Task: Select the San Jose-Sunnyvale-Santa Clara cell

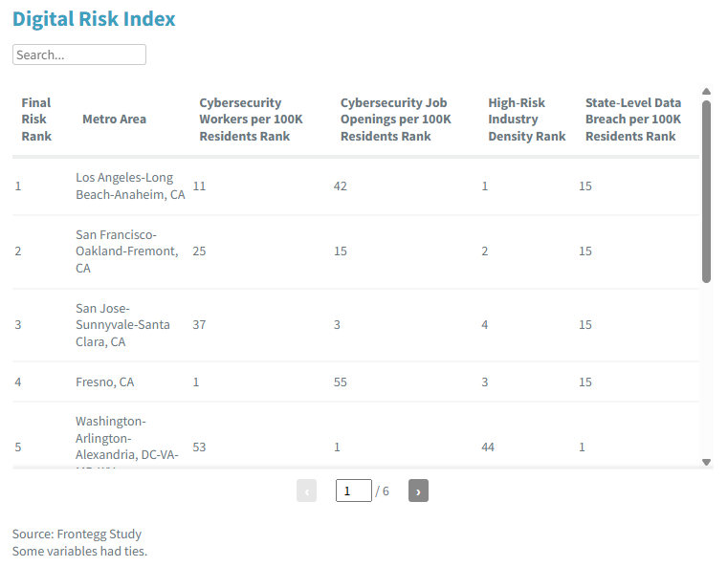Action: coord(122,325)
